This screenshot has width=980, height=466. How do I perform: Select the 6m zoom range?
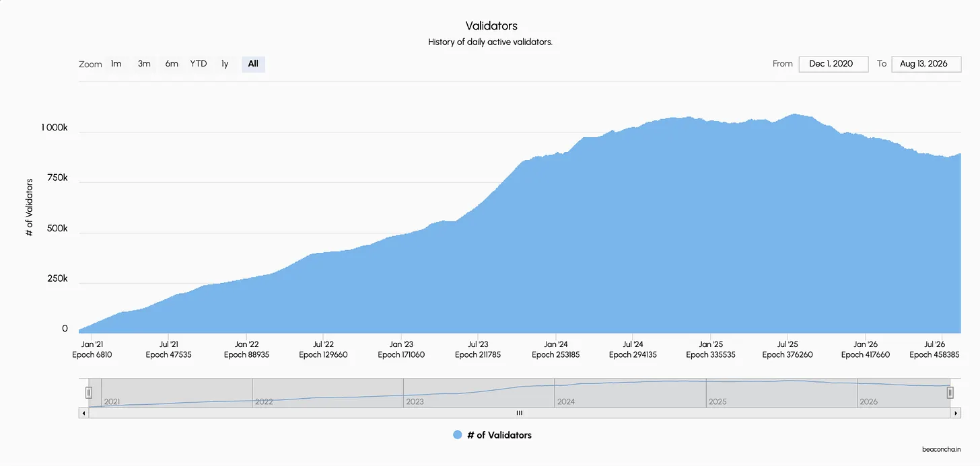pyautogui.click(x=172, y=64)
